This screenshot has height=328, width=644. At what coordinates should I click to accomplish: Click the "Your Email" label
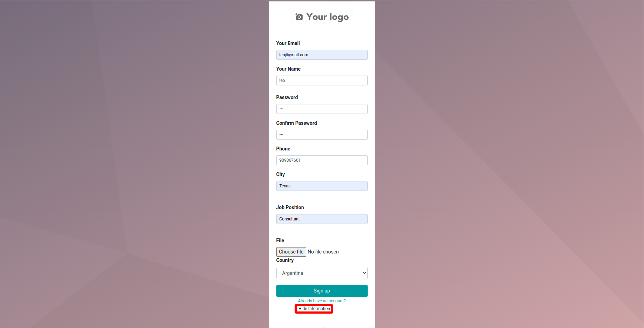pyautogui.click(x=288, y=43)
